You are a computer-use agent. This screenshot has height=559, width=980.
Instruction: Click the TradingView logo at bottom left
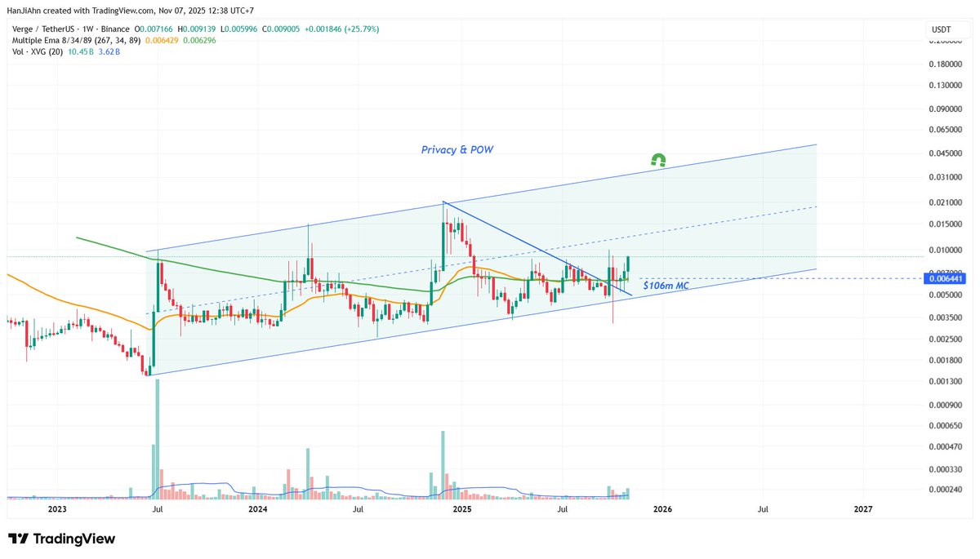pos(61,539)
